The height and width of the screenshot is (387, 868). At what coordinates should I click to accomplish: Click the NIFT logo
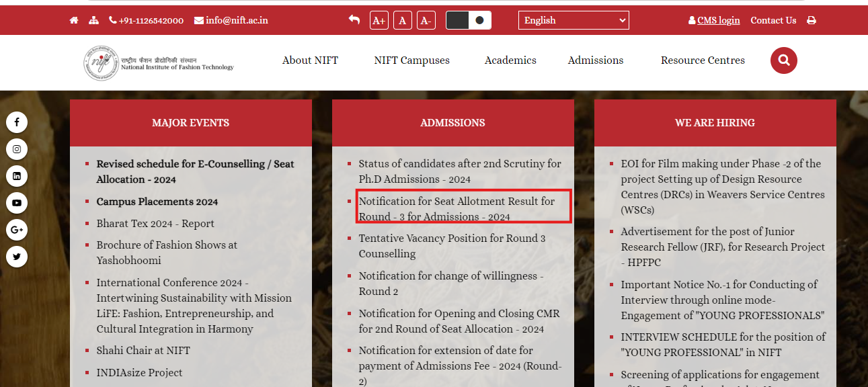coord(159,63)
